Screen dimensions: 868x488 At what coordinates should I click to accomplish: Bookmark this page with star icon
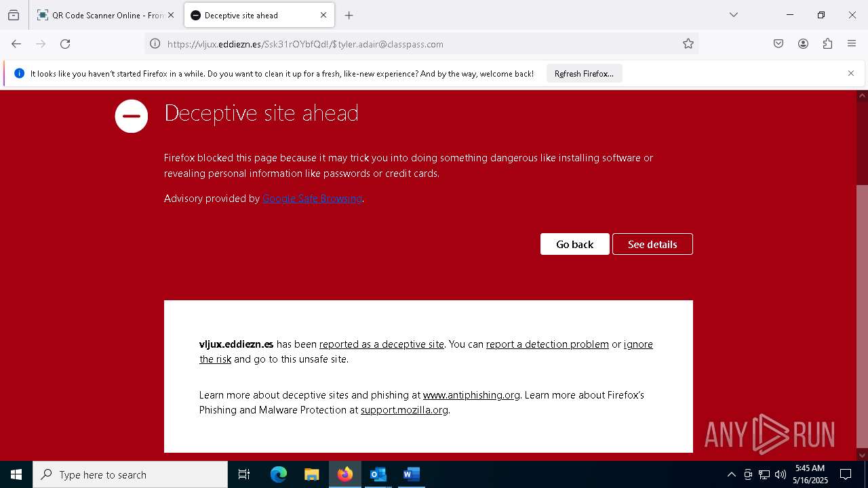click(688, 44)
